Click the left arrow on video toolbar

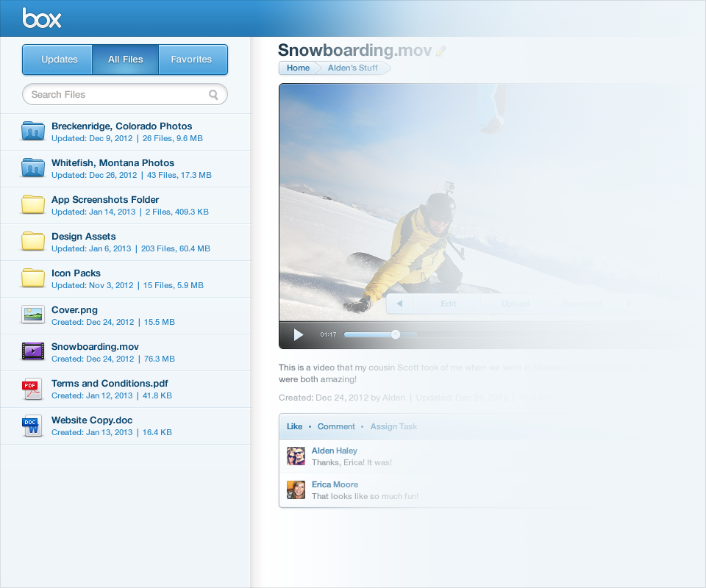[x=399, y=304]
